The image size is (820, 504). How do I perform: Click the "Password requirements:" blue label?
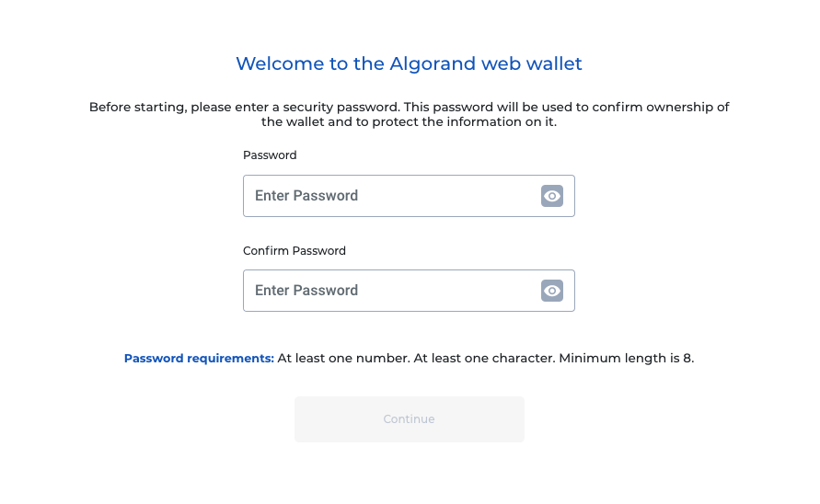(x=199, y=359)
